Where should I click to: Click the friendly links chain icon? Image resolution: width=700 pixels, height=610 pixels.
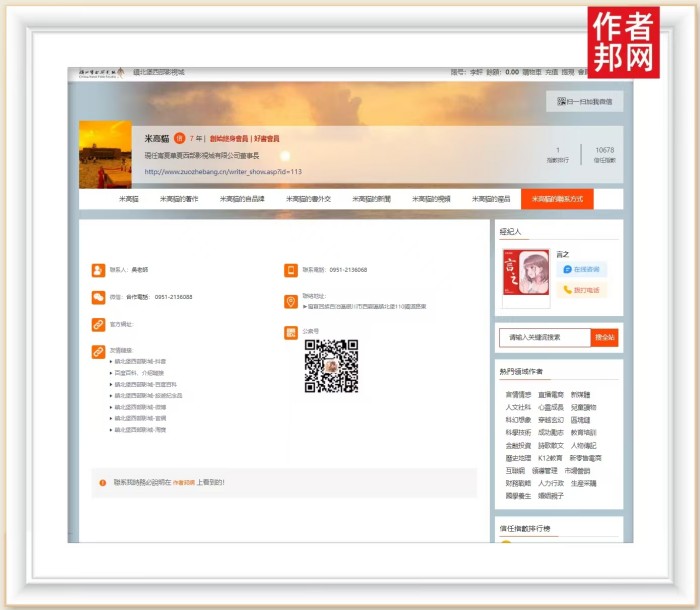point(98,351)
